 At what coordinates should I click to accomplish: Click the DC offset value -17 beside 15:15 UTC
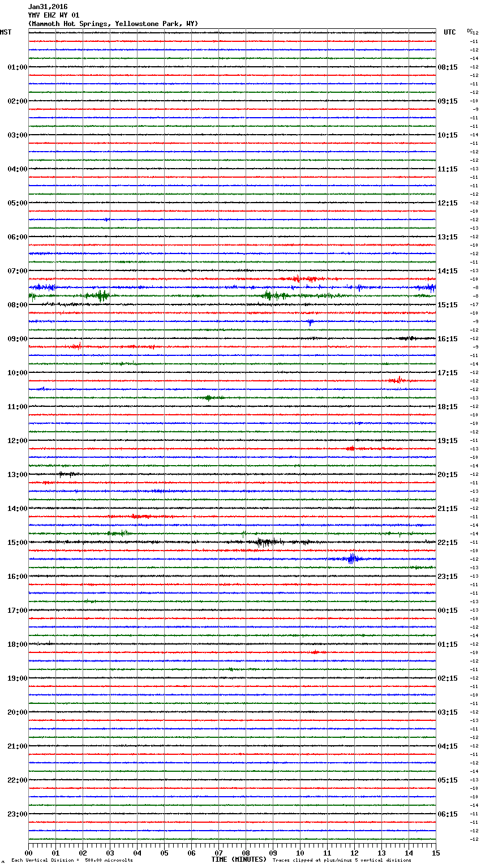click(x=475, y=305)
